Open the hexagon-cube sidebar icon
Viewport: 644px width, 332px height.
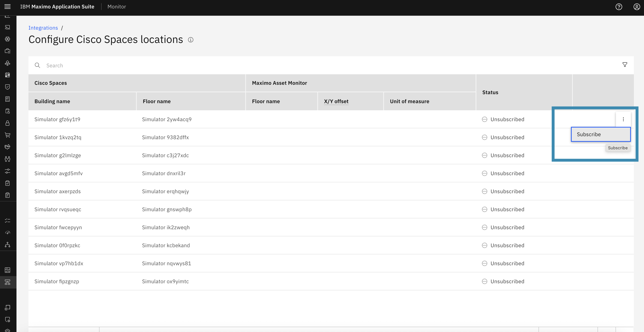[x=7, y=39]
